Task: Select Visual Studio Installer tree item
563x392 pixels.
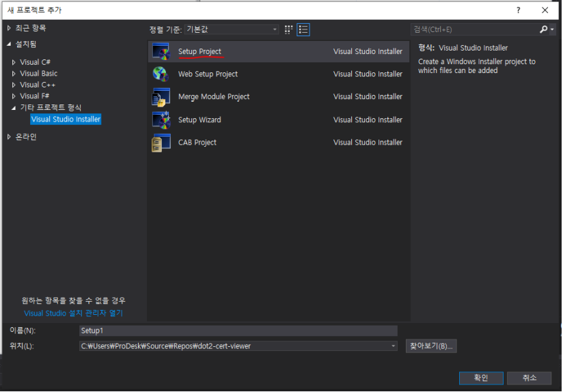Action: (x=66, y=120)
